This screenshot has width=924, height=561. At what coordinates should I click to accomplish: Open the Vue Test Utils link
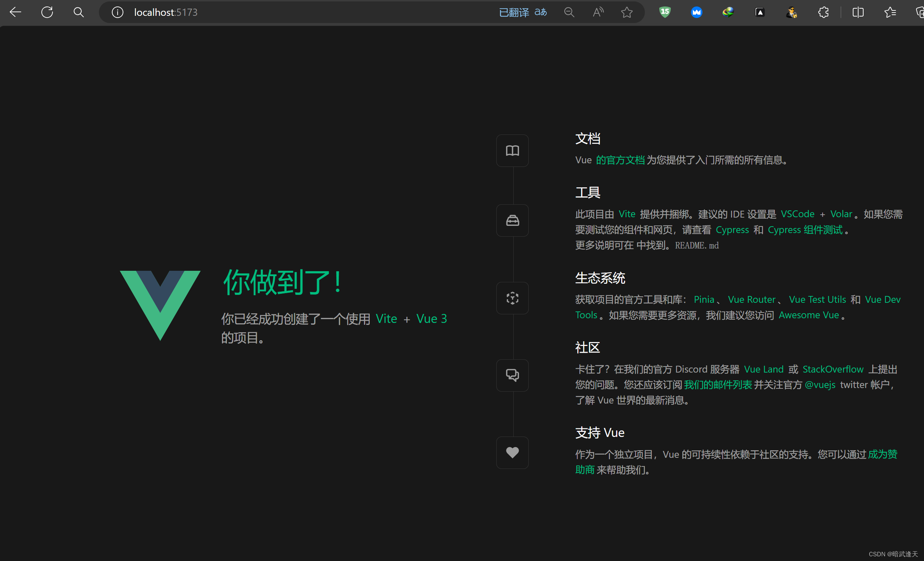tap(817, 300)
